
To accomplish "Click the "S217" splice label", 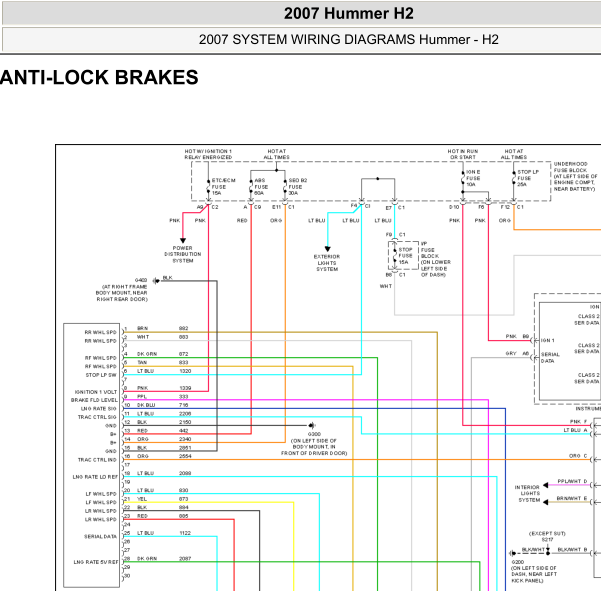I will coord(547,539).
